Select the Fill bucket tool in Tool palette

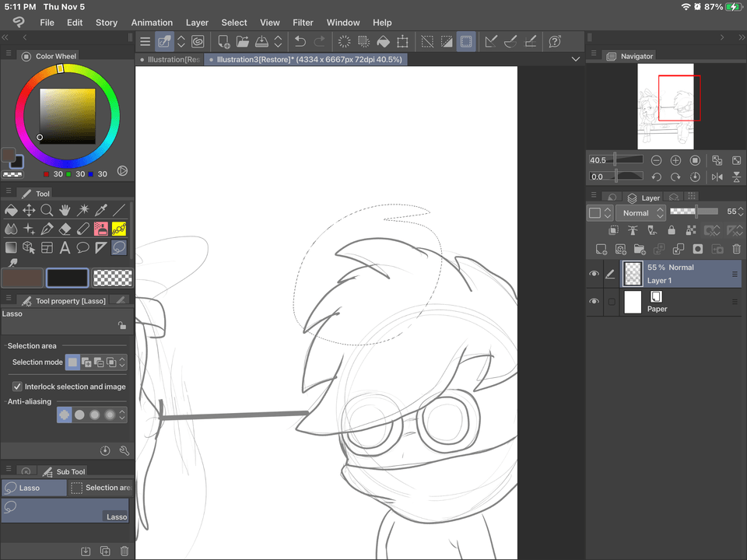10,210
